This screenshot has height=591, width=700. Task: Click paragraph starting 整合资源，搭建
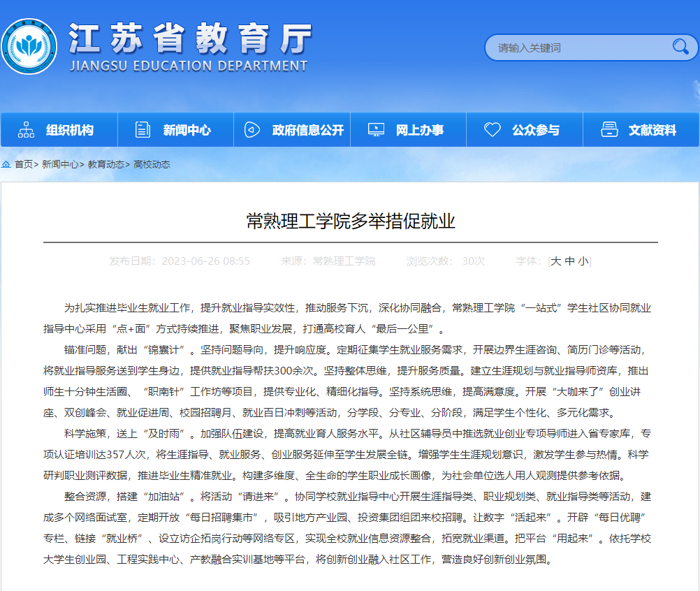tap(347, 527)
